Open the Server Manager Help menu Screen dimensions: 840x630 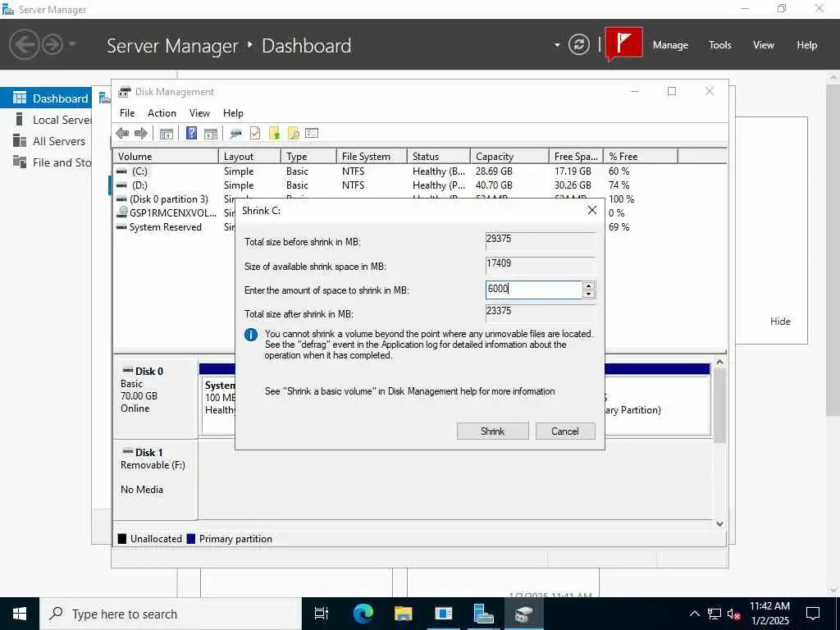click(x=806, y=45)
